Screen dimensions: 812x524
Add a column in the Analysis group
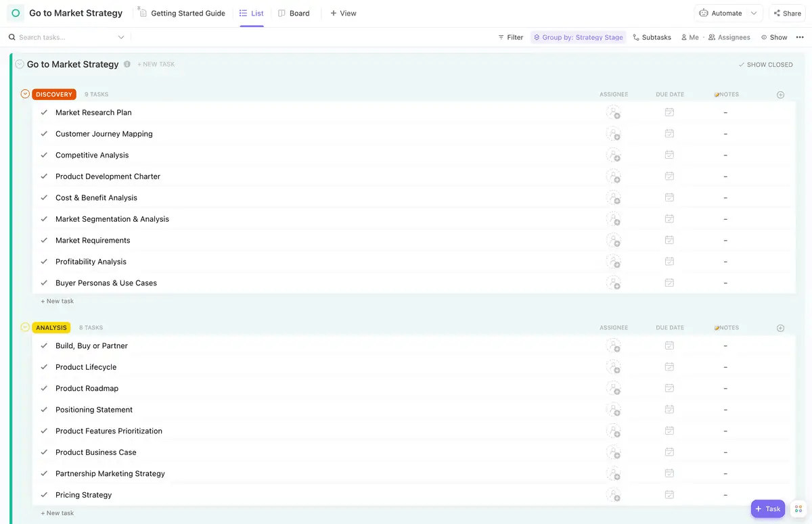[780, 328]
